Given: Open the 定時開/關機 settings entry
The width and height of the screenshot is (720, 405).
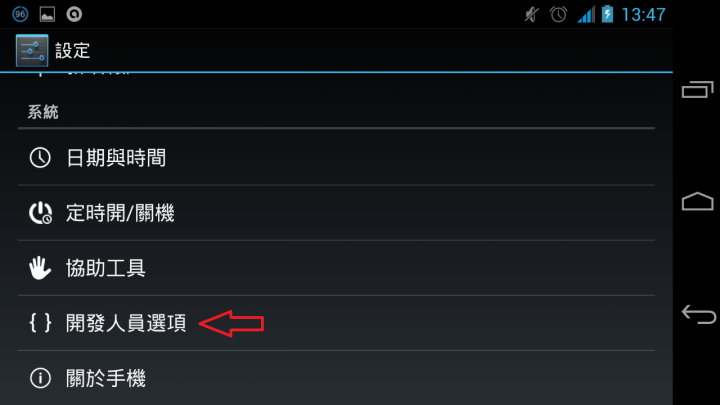Looking at the screenshot, I should tap(336, 213).
